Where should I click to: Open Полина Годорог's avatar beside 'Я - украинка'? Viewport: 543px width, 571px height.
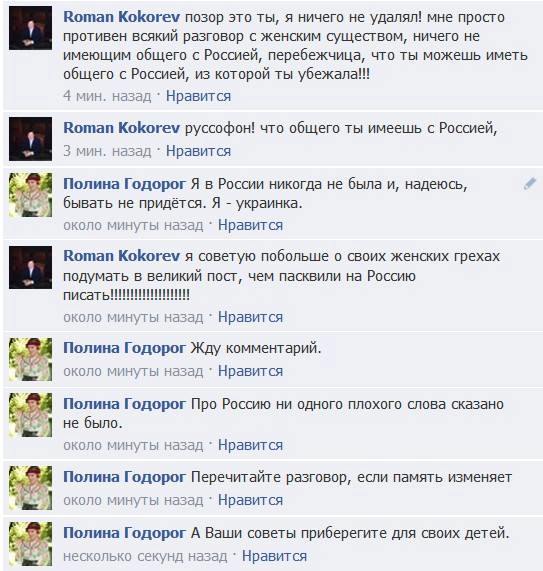pyautogui.click(x=31, y=195)
